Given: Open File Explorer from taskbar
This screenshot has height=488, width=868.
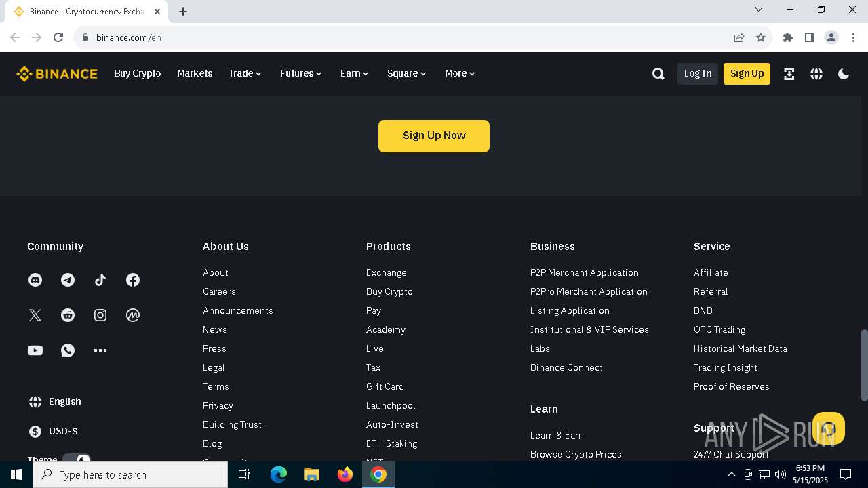Looking at the screenshot, I should pyautogui.click(x=312, y=474).
